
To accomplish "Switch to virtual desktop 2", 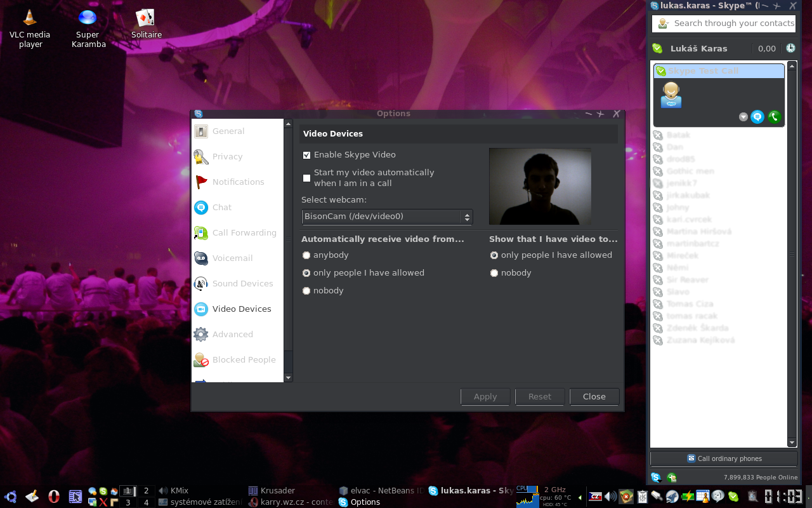I will [x=146, y=491].
